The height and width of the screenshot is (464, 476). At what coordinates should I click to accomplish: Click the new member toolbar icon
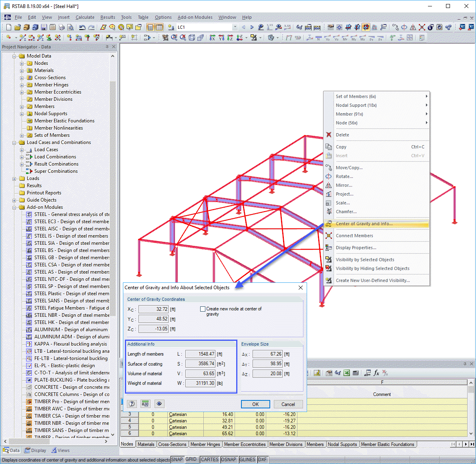click(22, 38)
